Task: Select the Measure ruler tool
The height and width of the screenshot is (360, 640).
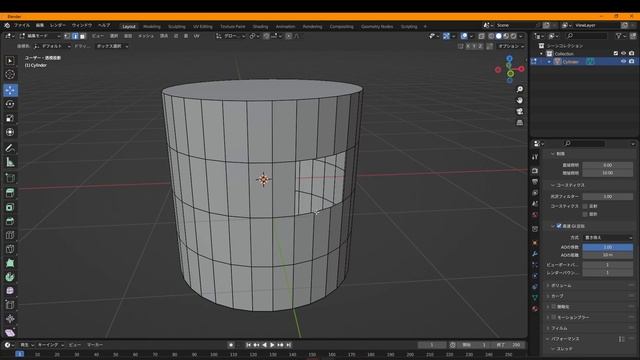Action: pos(10,162)
